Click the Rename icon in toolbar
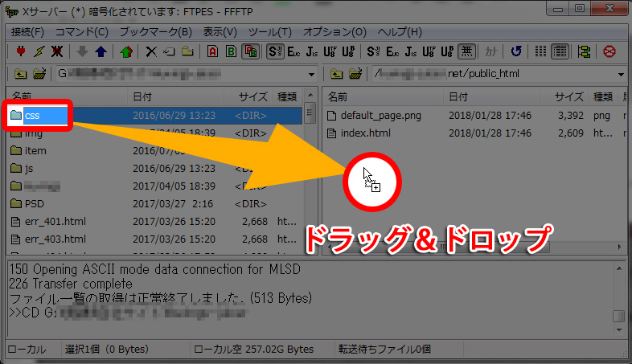 (x=170, y=51)
